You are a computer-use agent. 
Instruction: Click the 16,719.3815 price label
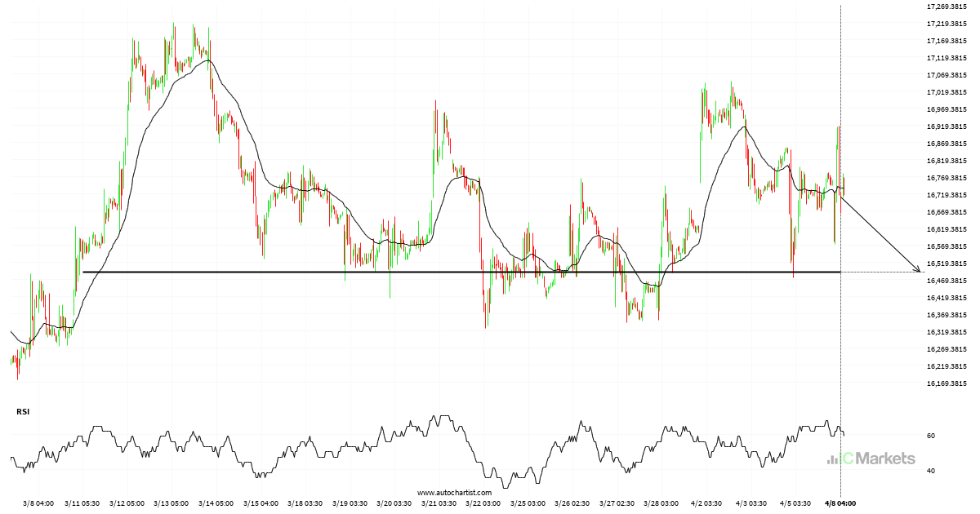pyautogui.click(x=947, y=195)
